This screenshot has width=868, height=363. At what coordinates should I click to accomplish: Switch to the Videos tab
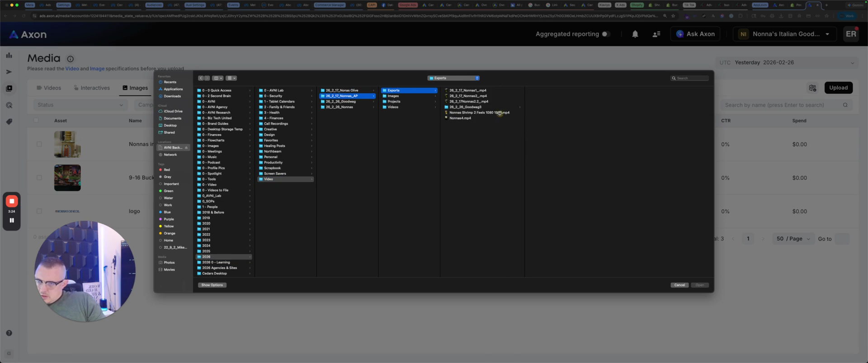(49, 88)
